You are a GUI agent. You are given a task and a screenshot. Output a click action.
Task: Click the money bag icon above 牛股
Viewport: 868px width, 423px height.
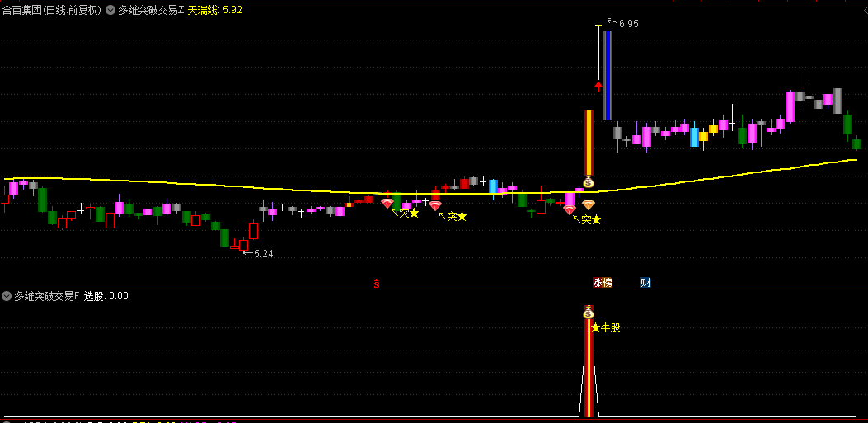tap(589, 313)
